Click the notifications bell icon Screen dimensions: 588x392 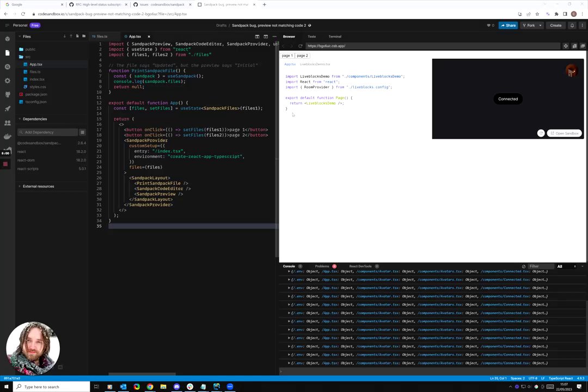(x=572, y=26)
